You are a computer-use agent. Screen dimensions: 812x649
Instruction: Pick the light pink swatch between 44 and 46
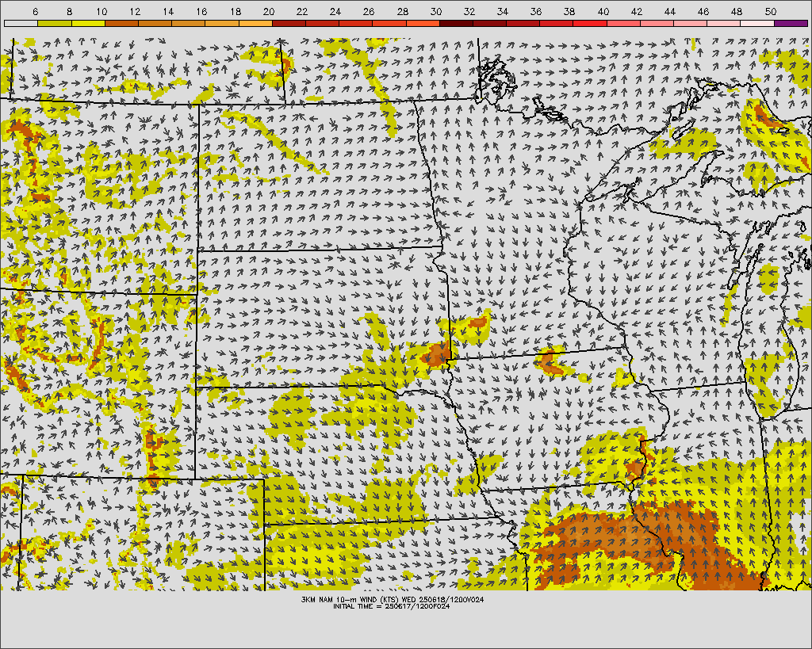(x=691, y=23)
